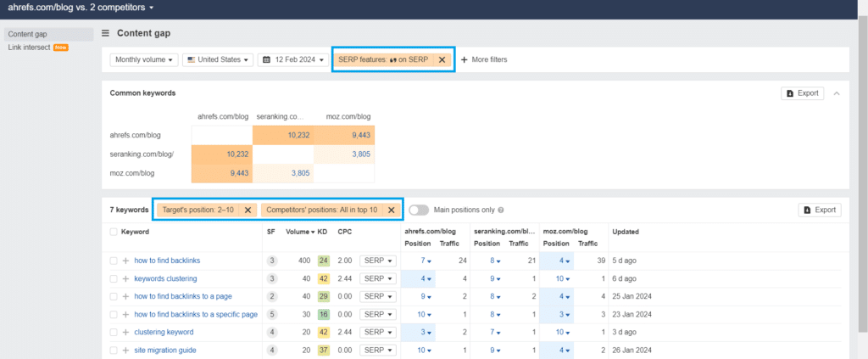This screenshot has width=868, height=359.
Task: Open the 12 Feb 2024 date picker
Action: [293, 59]
